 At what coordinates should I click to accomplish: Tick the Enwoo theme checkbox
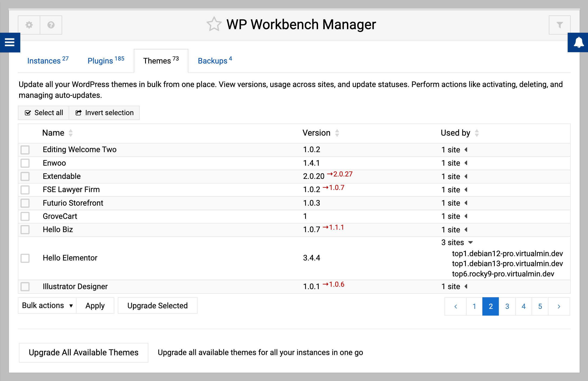coord(25,163)
